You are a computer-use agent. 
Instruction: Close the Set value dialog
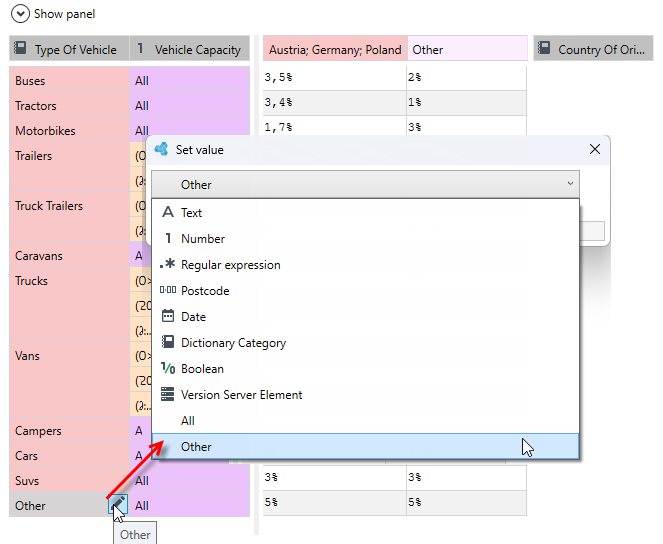pyautogui.click(x=595, y=149)
